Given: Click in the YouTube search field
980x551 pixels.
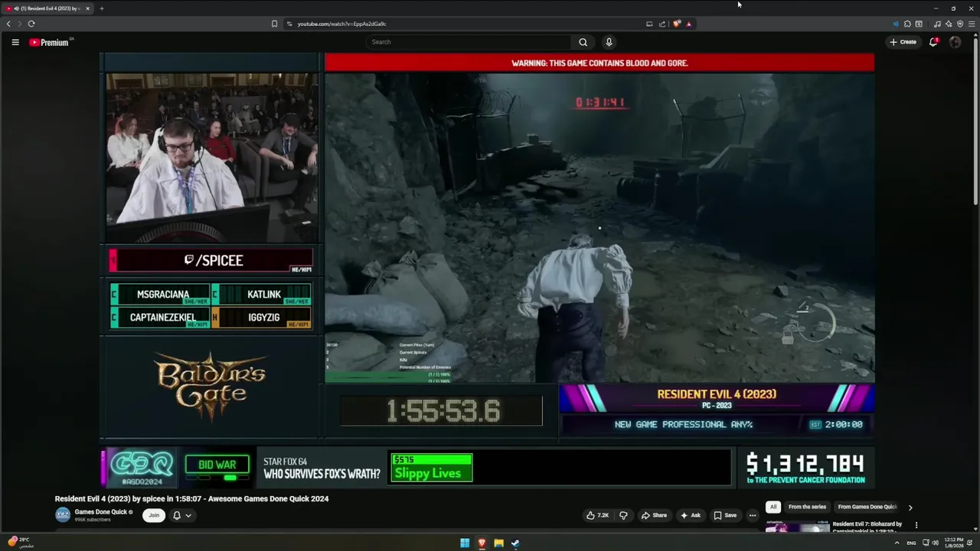Looking at the screenshot, I should [469, 42].
